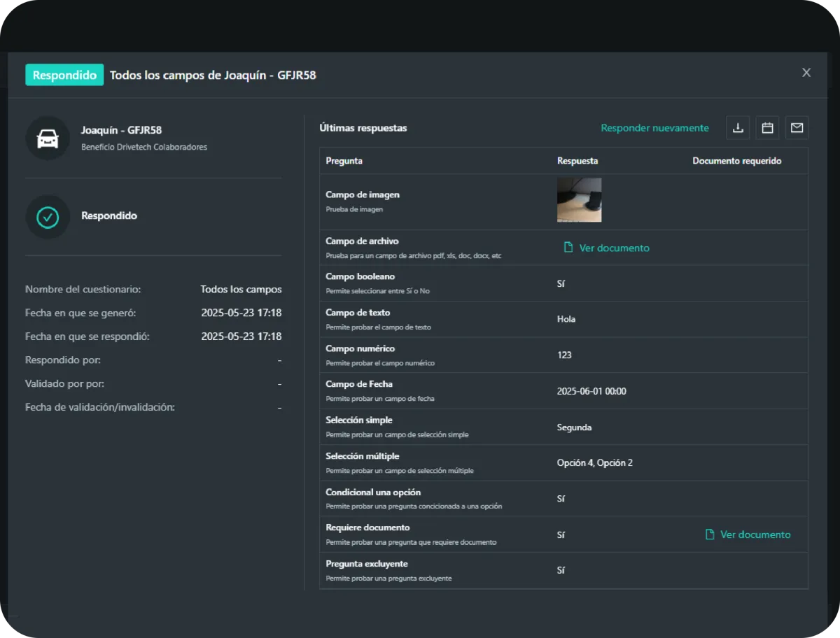Viewport: 840px width, 638px height.
Task: Click the envelope email icon
Action: click(797, 128)
